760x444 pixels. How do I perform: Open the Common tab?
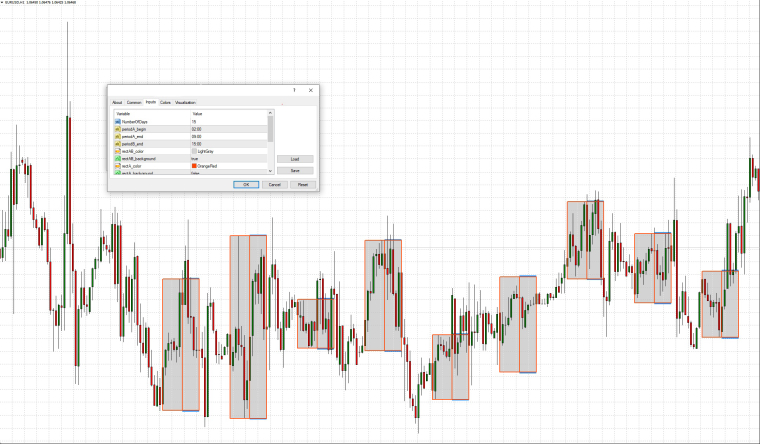point(134,102)
